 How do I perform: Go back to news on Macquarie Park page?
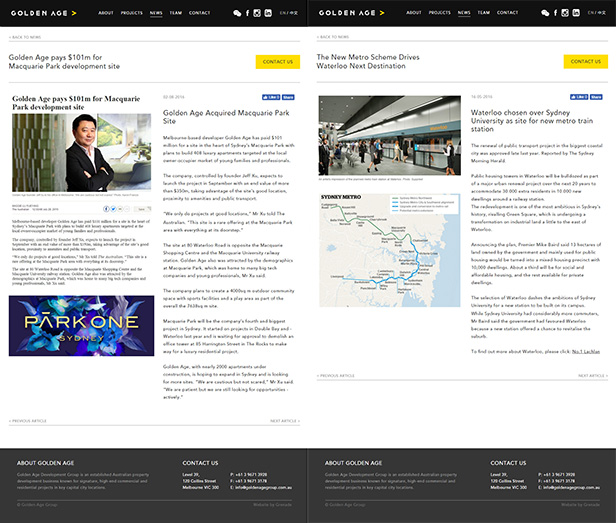coord(25,37)
